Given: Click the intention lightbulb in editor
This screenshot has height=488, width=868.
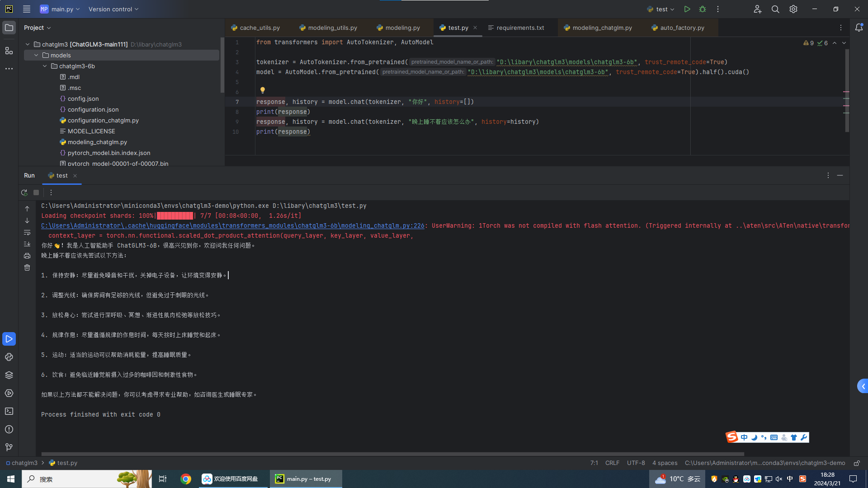Looking at the screenshot, I should click(x=263, y=90).
